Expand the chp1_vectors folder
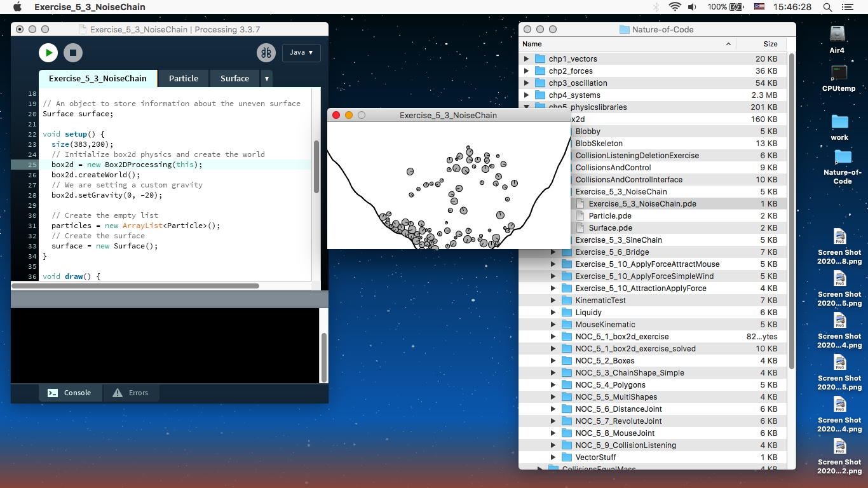868x488 pixels. (x=526, y=58)
